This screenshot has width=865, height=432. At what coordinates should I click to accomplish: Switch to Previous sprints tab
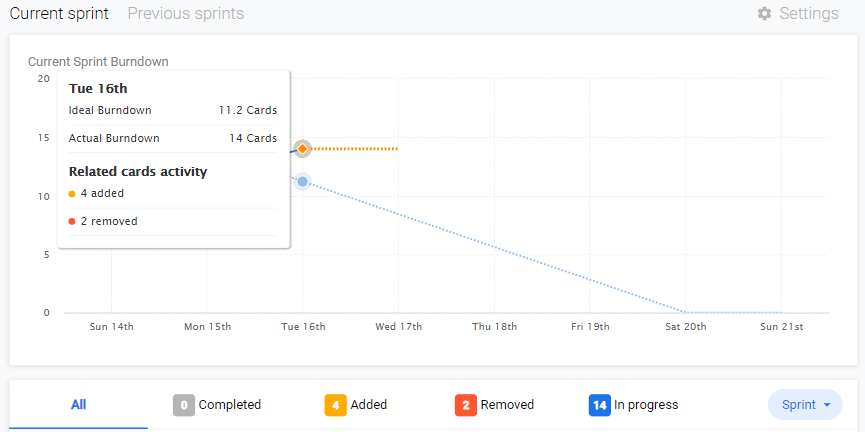[x=186, y=14]
